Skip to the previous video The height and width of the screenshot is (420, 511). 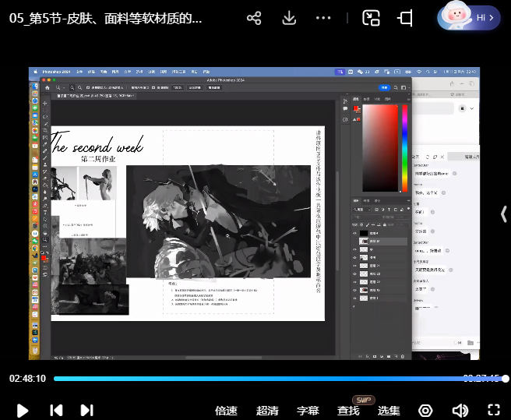coord(56,410)
